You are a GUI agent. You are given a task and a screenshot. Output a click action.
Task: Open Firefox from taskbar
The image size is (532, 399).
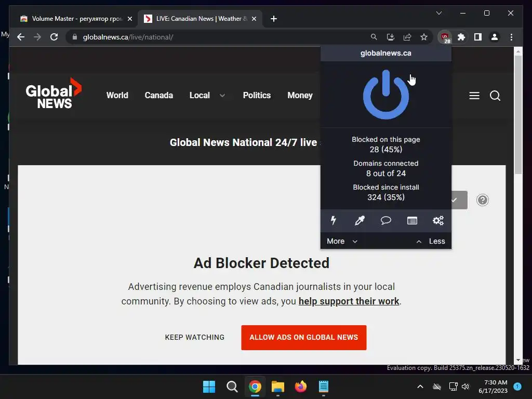pos(301,387)
